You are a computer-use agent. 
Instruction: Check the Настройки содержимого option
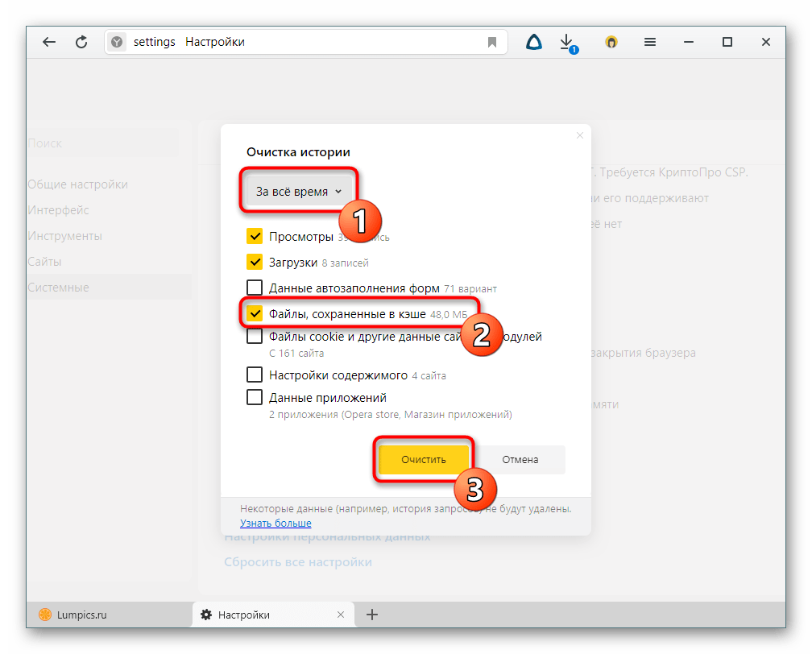point(255,375)
